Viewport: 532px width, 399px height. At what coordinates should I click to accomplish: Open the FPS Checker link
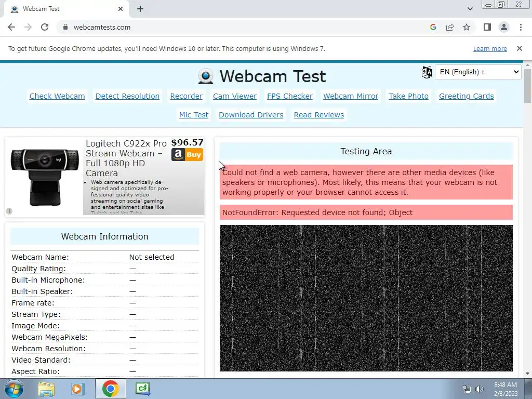[290, 96]
